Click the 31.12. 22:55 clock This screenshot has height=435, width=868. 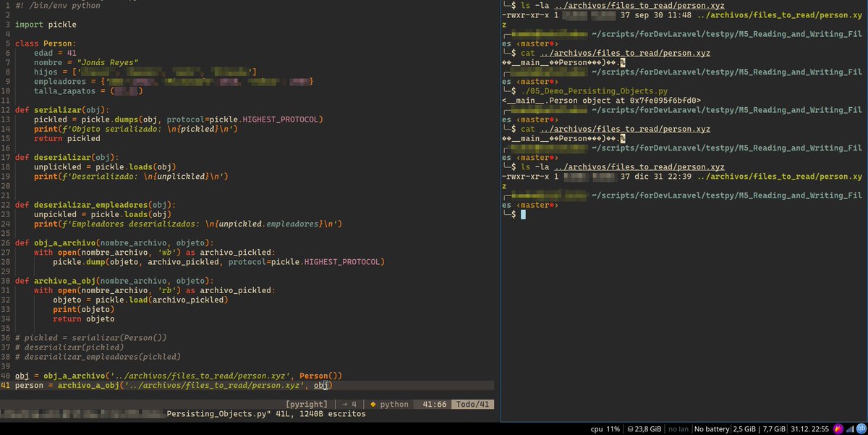point(811,429)
